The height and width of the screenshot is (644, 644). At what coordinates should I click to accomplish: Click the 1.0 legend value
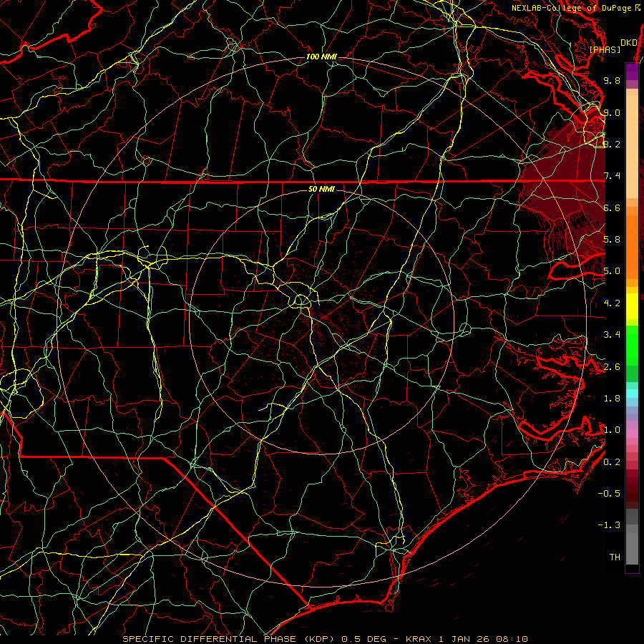coord(612,430)
